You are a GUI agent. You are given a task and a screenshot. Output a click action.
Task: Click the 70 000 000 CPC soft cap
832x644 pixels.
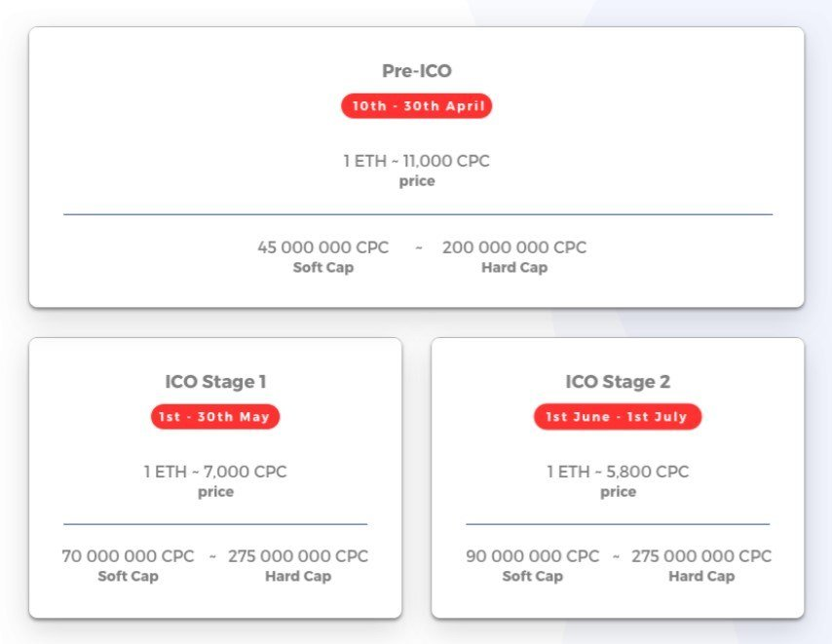[128, 556]
